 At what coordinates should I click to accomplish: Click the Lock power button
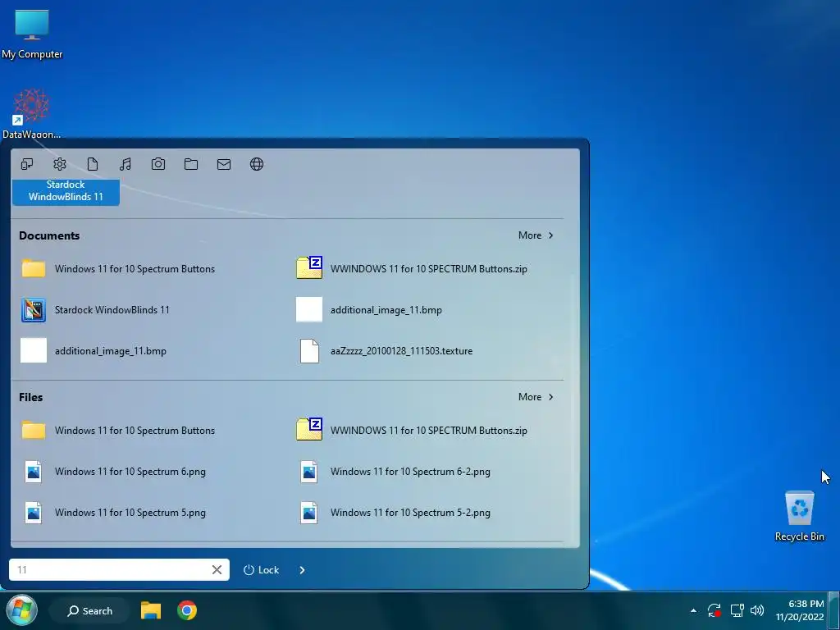tap(261, 570)
